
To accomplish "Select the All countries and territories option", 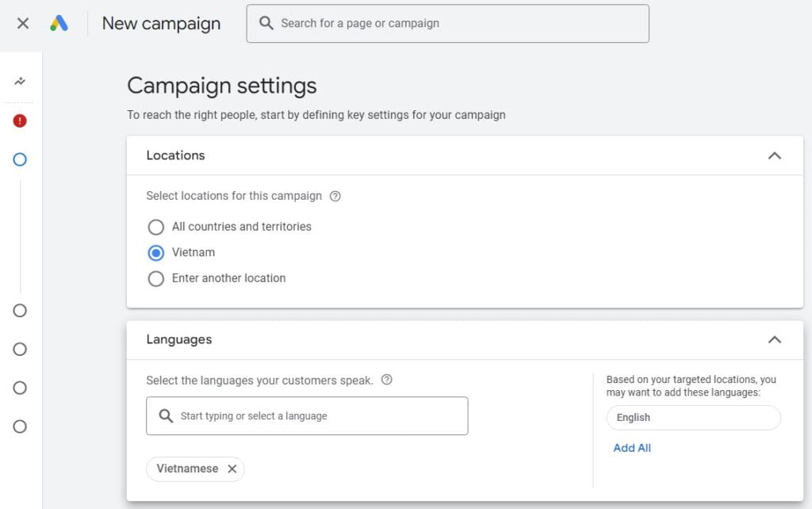I will (x=156, y=227).
